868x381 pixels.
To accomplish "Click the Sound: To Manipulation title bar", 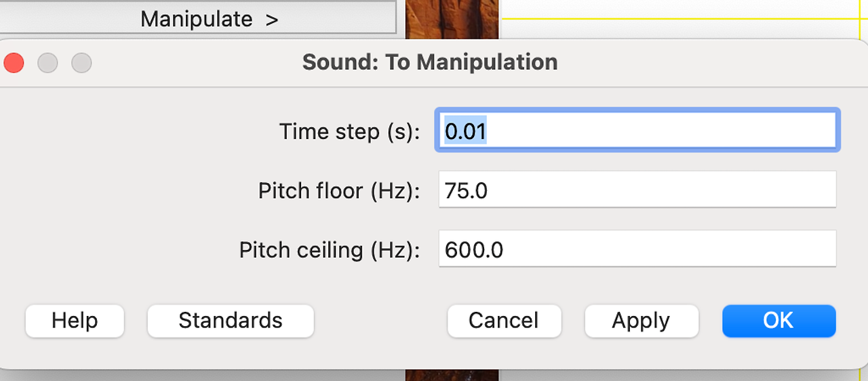I will point(430,62).
